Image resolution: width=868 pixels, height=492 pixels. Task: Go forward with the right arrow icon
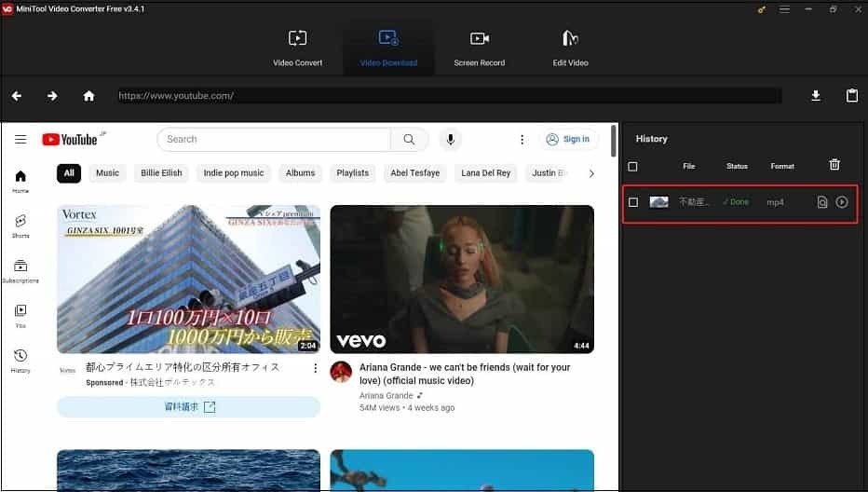click(52, 96)
